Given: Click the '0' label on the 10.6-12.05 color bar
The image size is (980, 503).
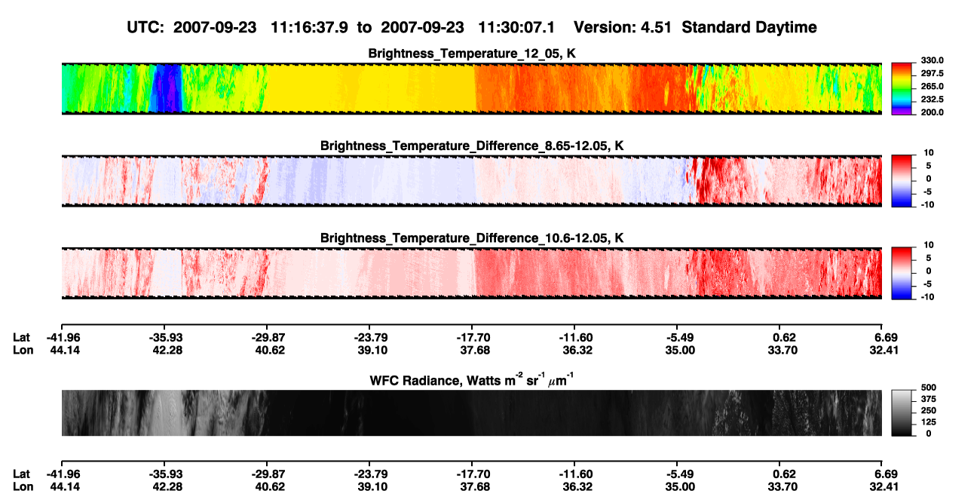Looking at the screenshot, I should pos(929,271).
